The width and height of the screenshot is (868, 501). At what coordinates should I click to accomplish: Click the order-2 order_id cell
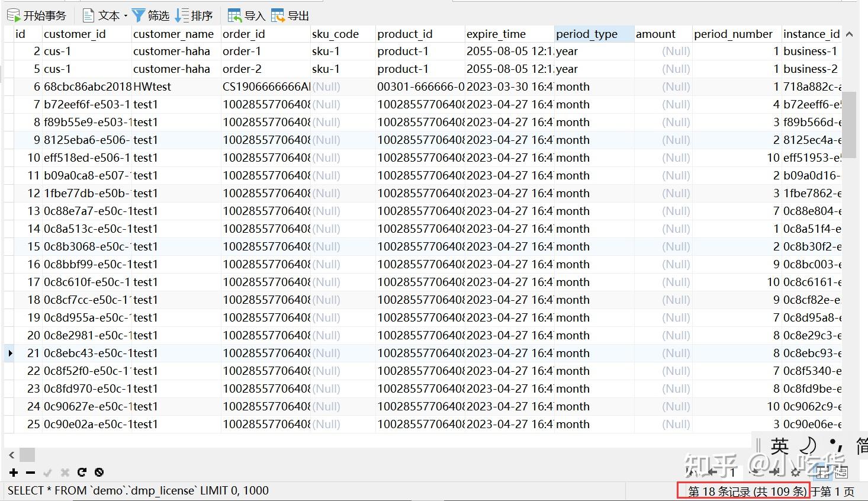tap(266, 69)
